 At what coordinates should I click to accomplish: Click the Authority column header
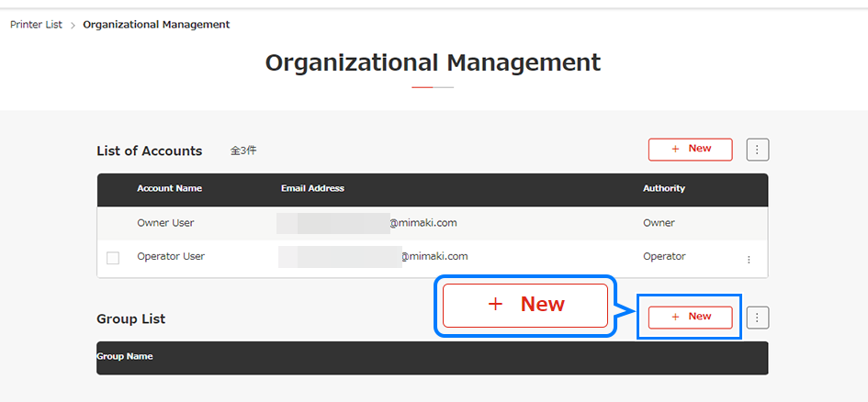click(664, 188)
